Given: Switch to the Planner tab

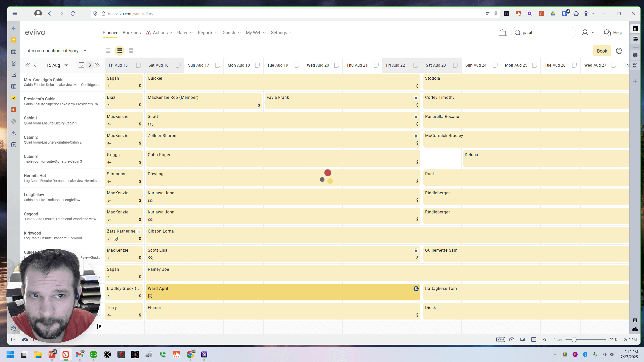Looking at the screenshot, I should coord(110,33).
